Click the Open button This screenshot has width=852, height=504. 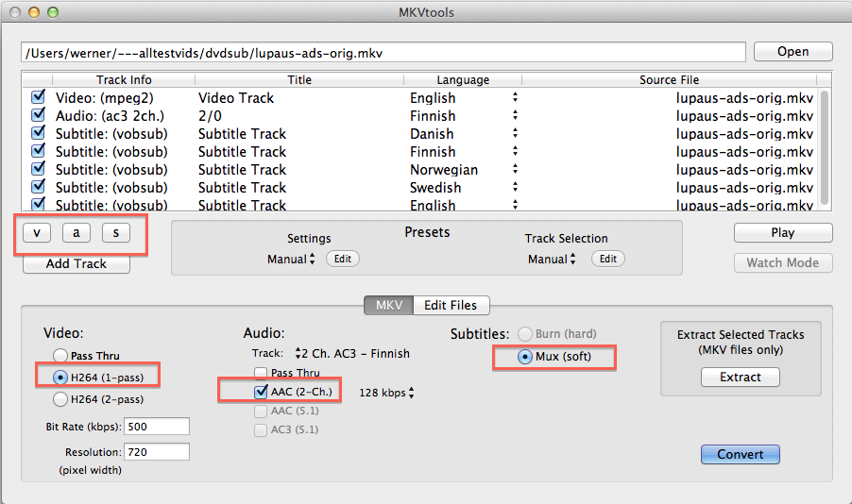pos(792,52)
